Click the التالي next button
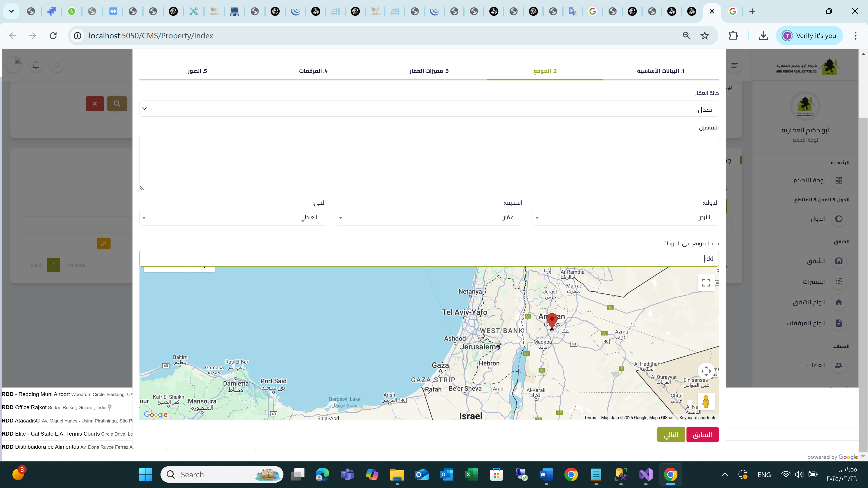Viewport: 868px width, 488px height. (671, 435)
